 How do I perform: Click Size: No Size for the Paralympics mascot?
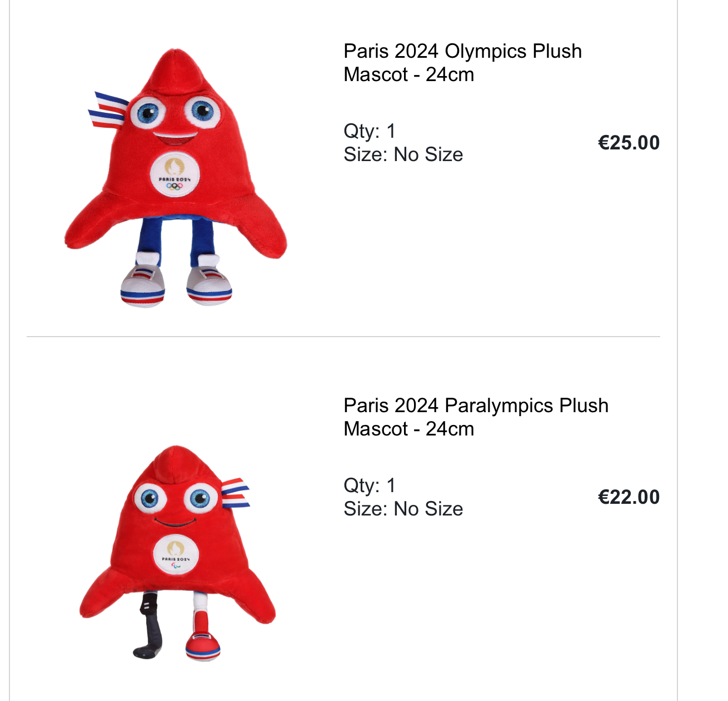[403, 509]
